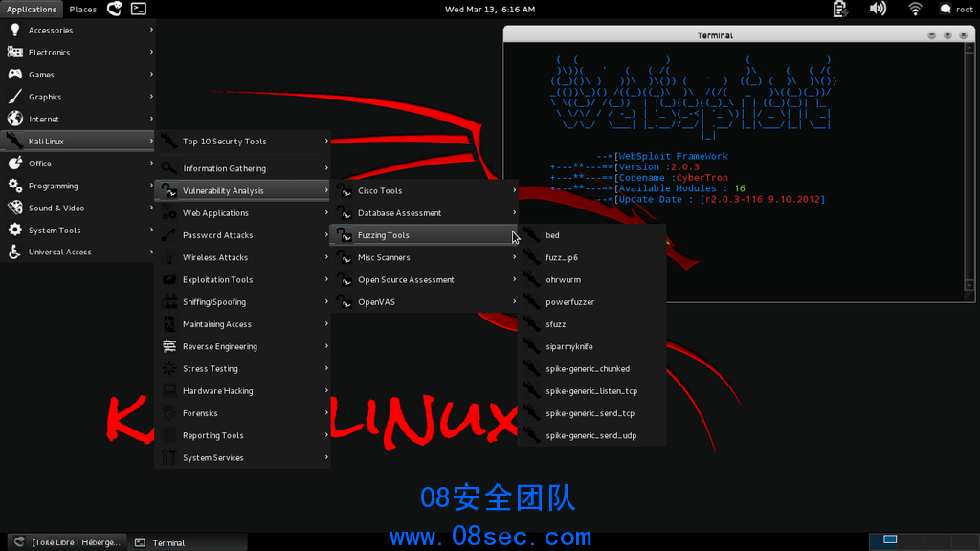
Task: Expand the OpenVAS submenu arrow
Action: pyautogui.click(x=514, y=301)
